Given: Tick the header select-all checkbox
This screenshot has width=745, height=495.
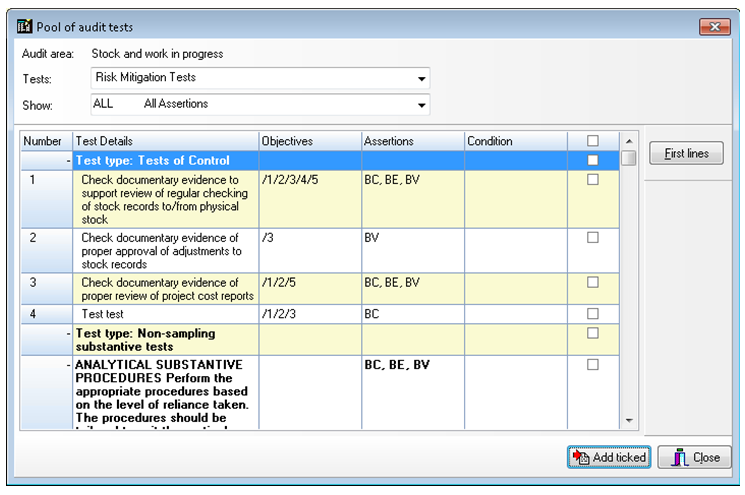Looking at the screenshot, I should (592, 141).
